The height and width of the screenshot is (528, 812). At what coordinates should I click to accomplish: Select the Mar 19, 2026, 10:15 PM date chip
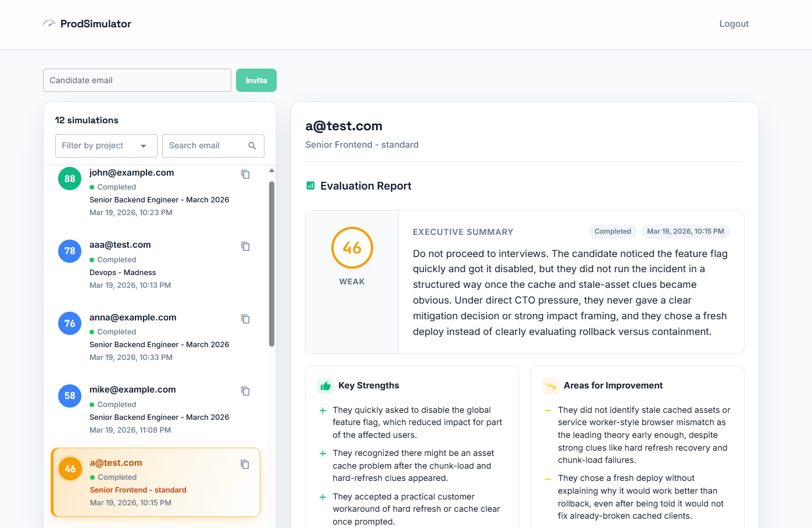click(x=685, y=231)
